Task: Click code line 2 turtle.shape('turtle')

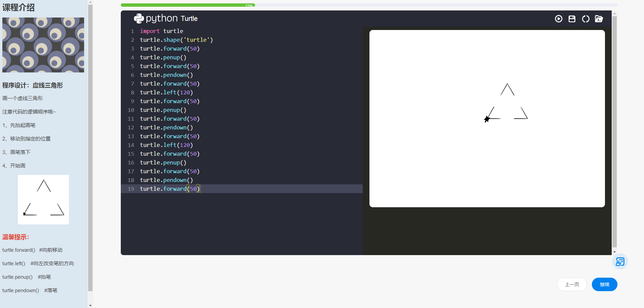Action: point(176,40)
